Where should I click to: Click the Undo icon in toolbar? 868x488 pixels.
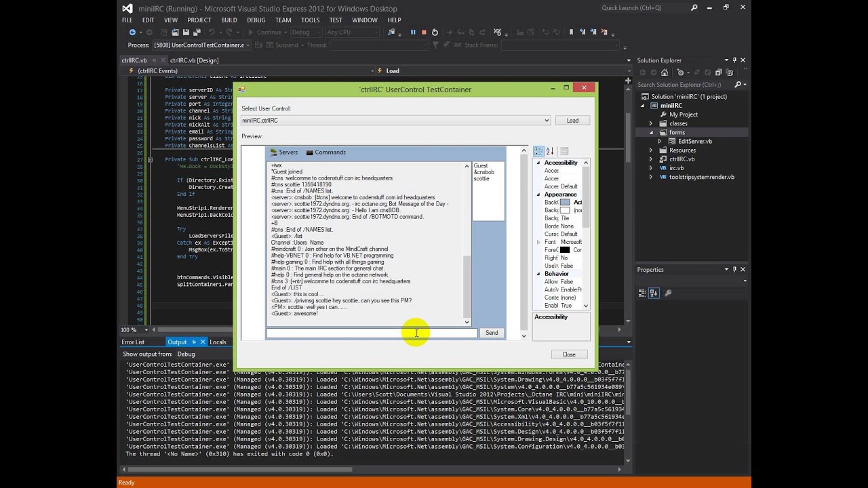pos(212,32)
